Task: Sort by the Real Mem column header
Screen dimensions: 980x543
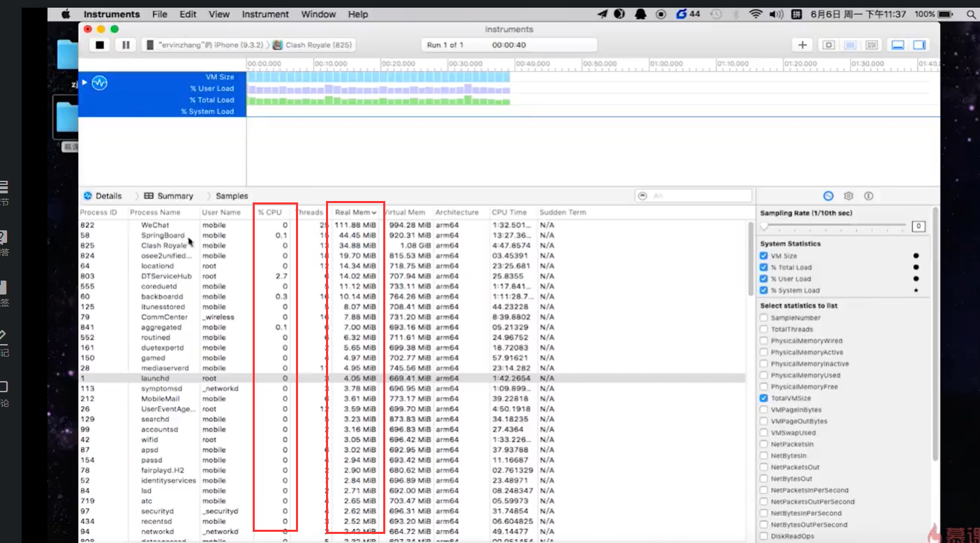Action: click(x=356, y=212)
